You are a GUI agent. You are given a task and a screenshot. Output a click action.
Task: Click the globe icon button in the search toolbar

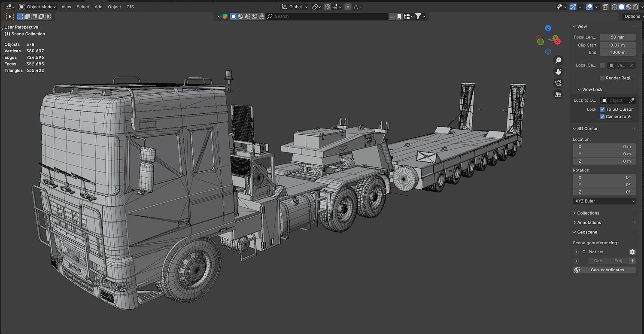pos(255,16)
